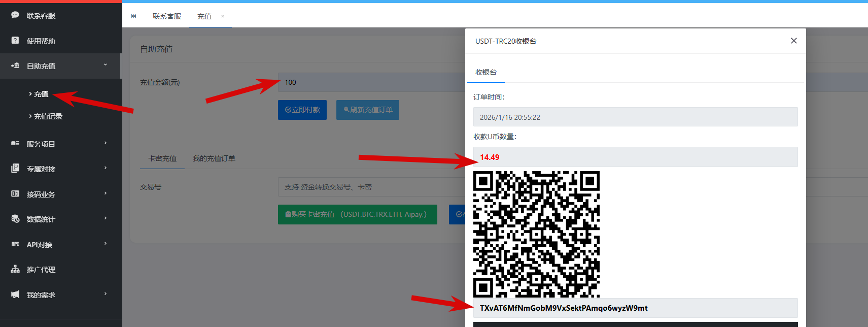Click the 刷新充值订单 button
Viewport: 868px width, 327px height.
(x=368, y=110)
